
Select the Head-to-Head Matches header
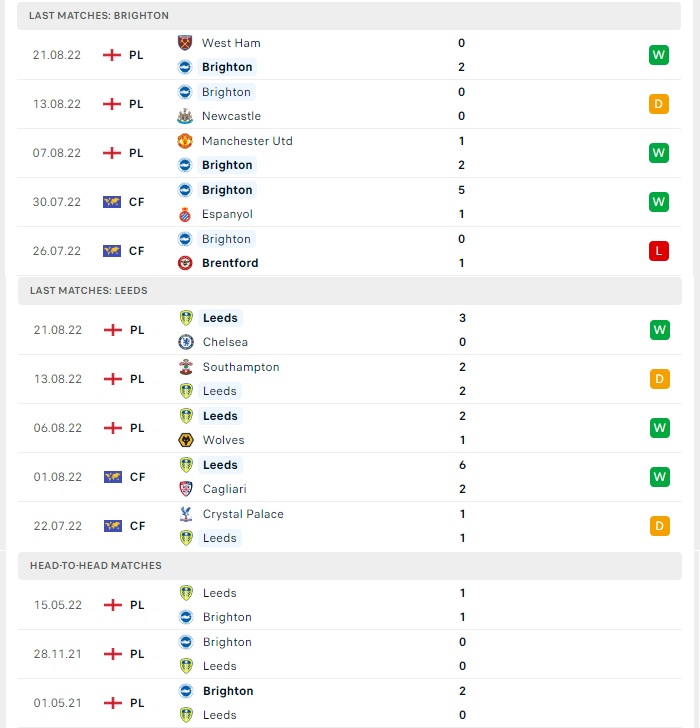tap(350, 566)
